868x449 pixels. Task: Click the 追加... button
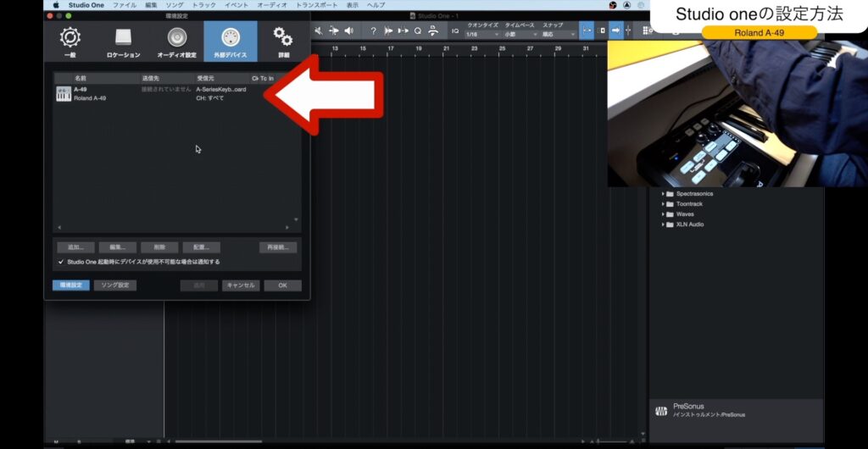75,247
